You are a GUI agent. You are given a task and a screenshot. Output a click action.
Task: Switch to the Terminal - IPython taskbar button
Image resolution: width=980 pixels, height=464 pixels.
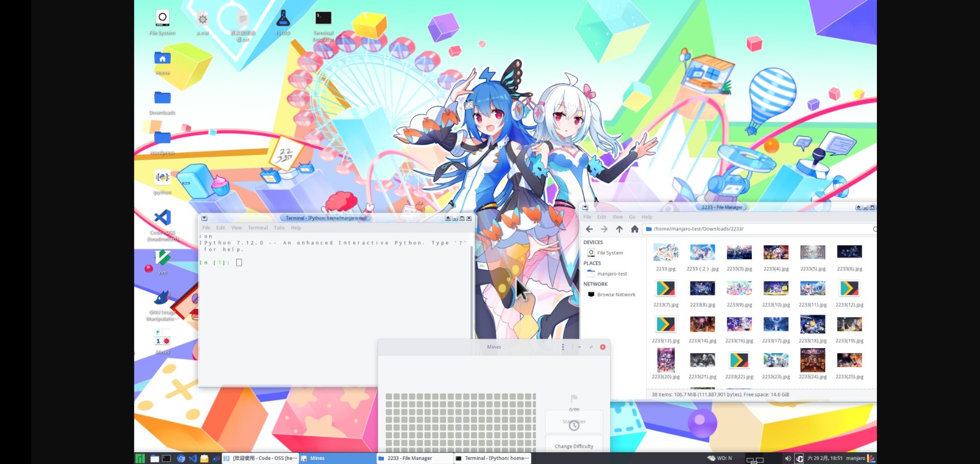(x=492, y=458)
